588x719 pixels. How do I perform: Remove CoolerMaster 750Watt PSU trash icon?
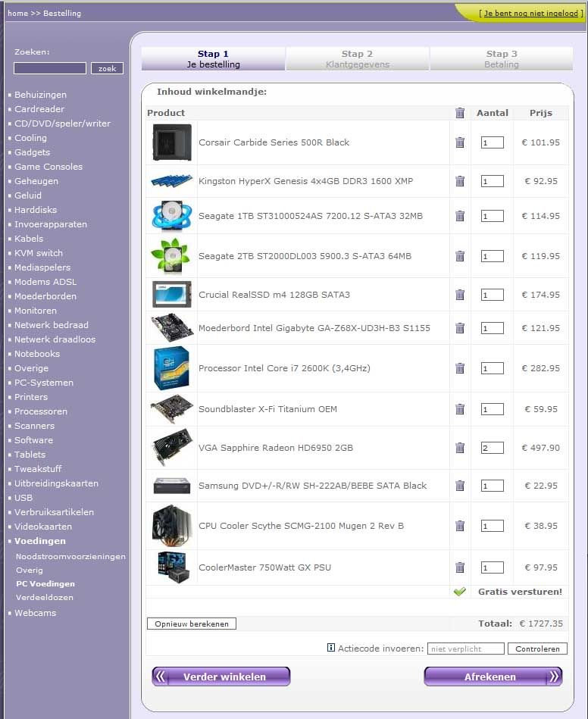click(460, 567)
